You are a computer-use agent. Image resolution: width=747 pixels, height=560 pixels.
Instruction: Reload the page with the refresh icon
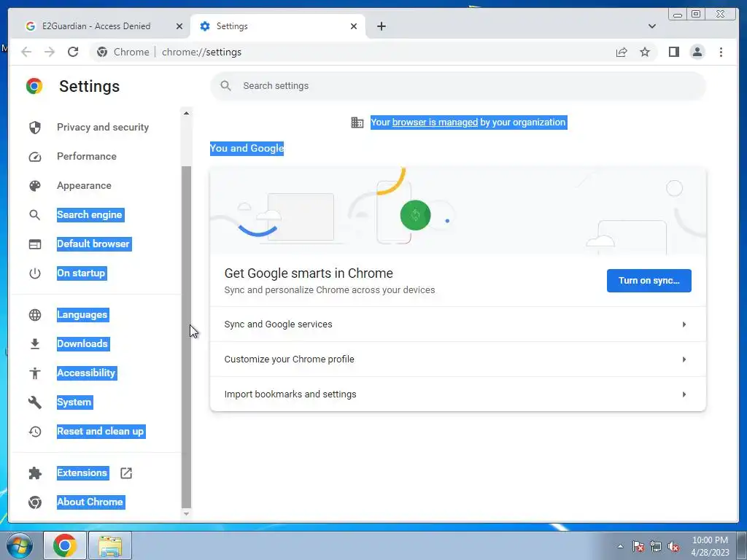tap(72, 52)
